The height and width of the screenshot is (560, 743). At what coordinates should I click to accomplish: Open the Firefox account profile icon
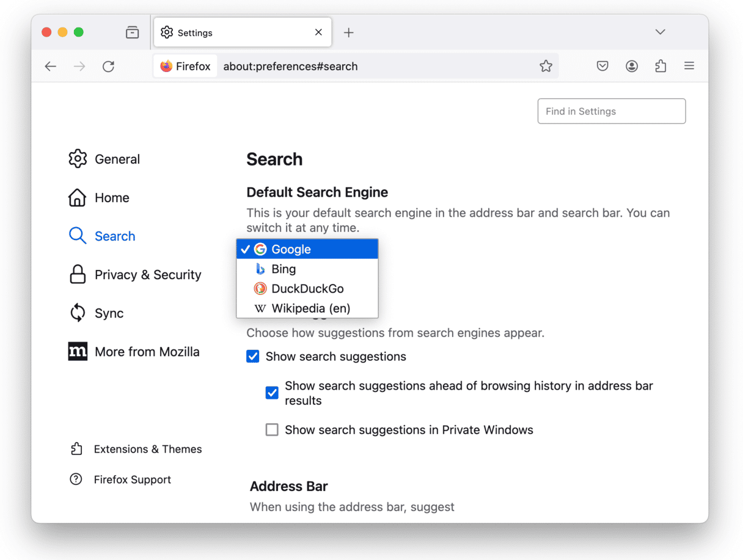click(x=632, y=66)
